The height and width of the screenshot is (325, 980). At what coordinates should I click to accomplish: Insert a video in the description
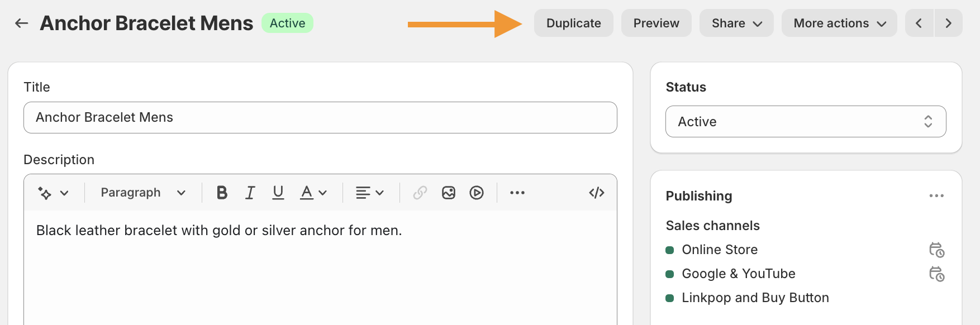[x=477, y=193]
